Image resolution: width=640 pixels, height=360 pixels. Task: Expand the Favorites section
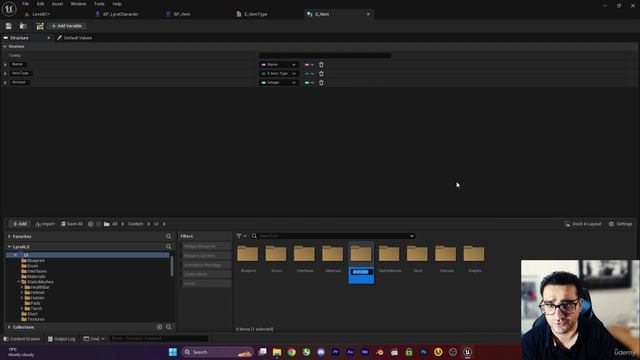[x=9, y=236]
